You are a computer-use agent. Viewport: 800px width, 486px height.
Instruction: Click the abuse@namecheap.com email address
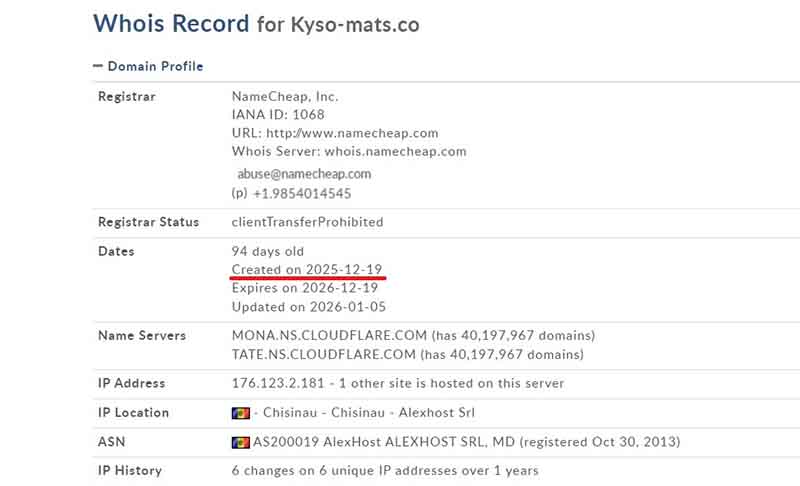pos(304,173)
